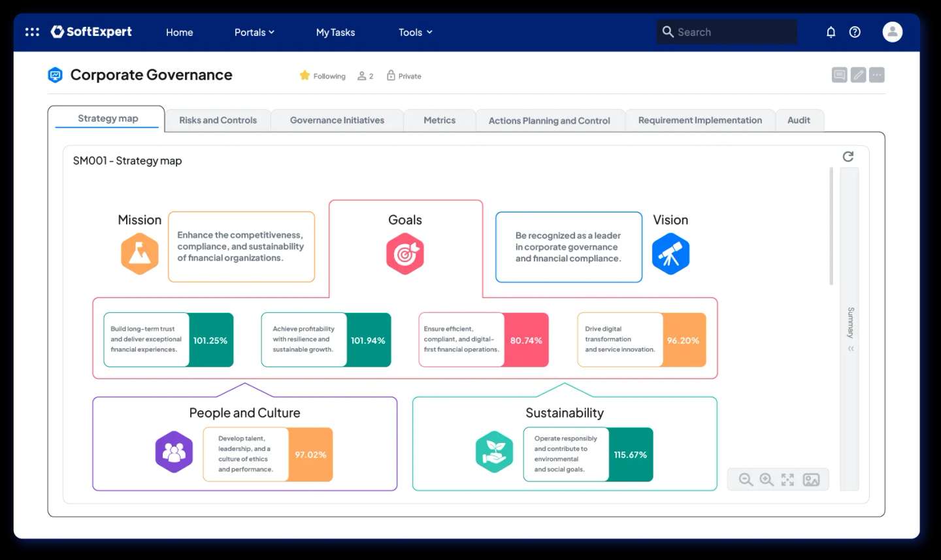Zoom in on the strategy map
Image resolution: width=941 pixels, height=560 pixels.
click(767, 480)
